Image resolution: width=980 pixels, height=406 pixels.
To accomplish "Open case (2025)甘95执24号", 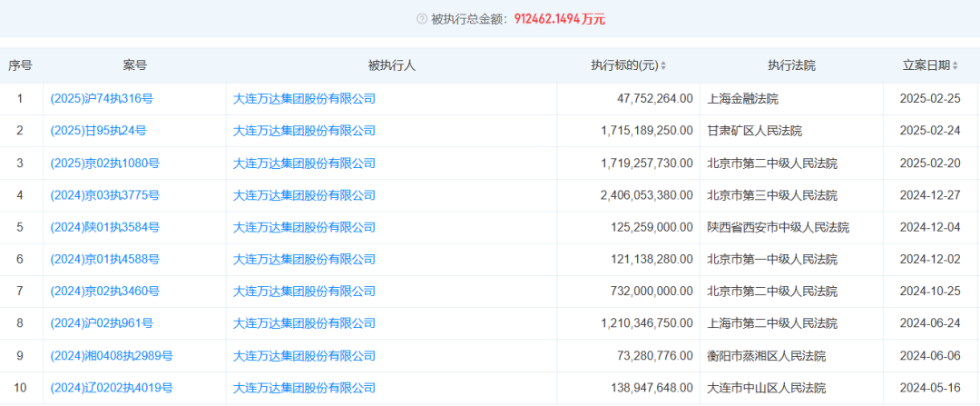I will point(98,131).
